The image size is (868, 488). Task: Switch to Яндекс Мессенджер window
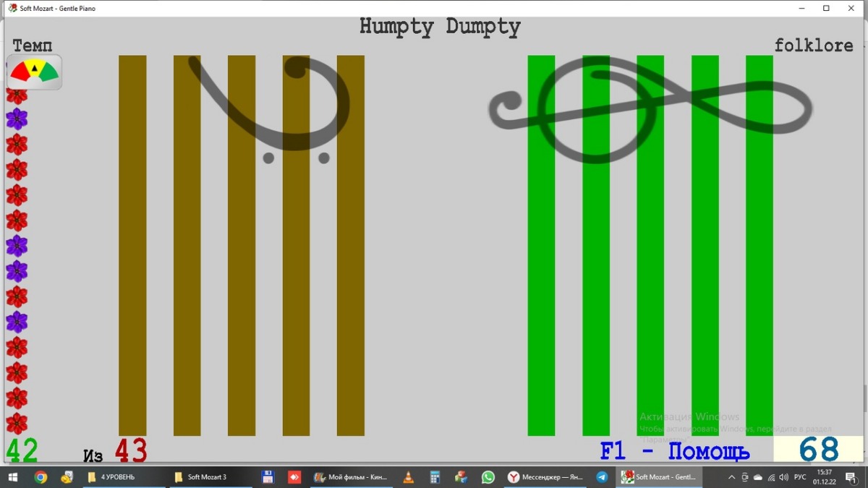(x=545, y=477)
